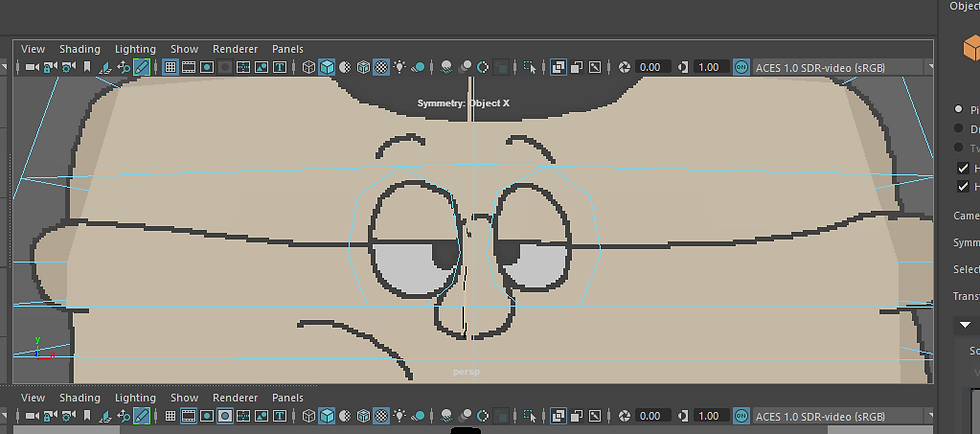The width and height of the screenshot is (980, 434).
Task: Open Panels menu in lower panel
Action: pos(288,398)
